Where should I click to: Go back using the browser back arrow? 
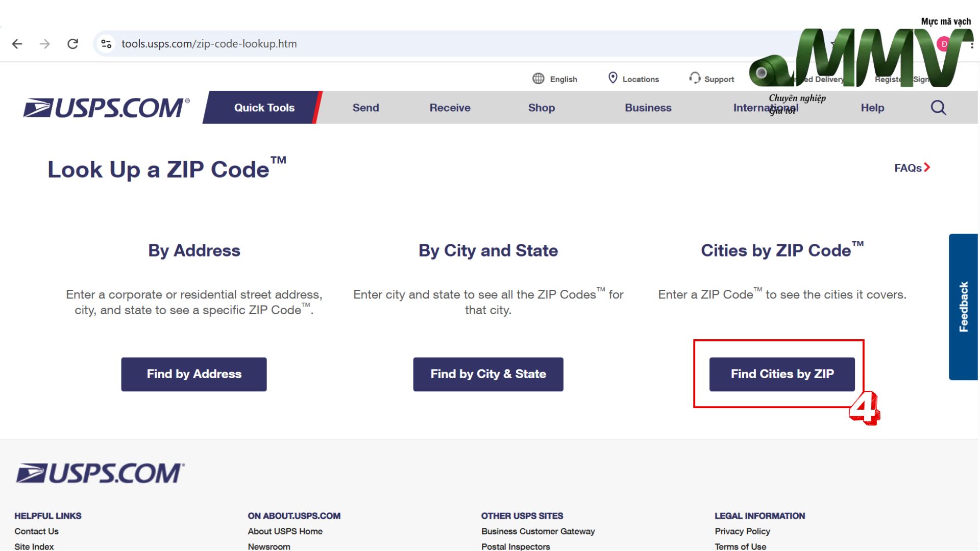(17, 44)
